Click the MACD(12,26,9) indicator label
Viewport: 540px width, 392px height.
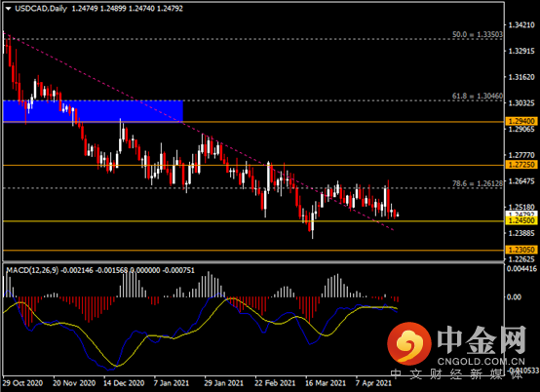pos(32,270)
